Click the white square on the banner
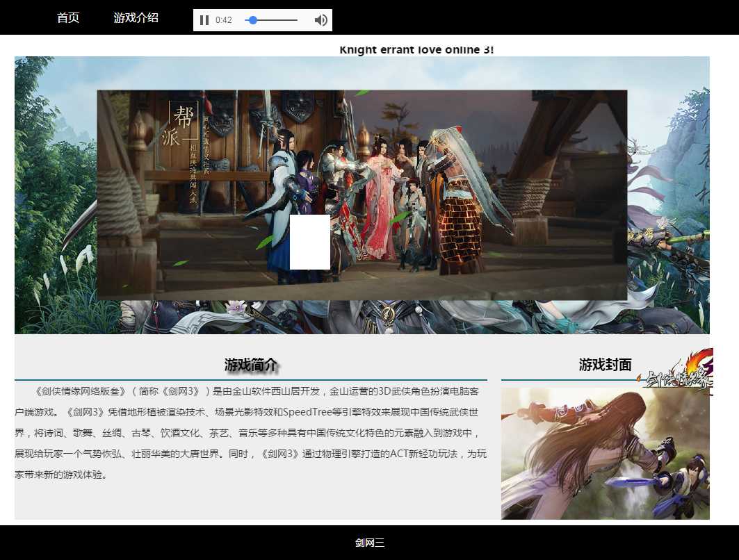Image resolution: width=739 pixels, height=560 pixels. point(309,242)
